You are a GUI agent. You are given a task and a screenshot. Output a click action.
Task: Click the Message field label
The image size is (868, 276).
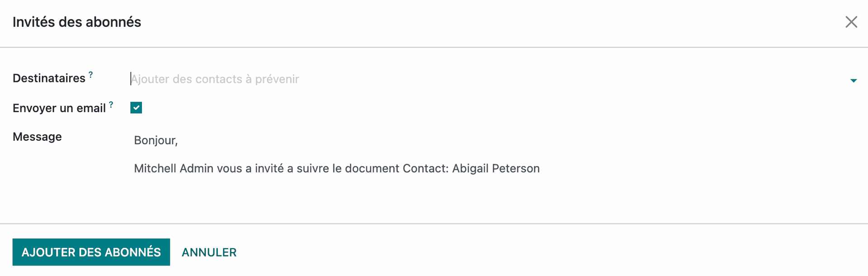click(37, 137)
